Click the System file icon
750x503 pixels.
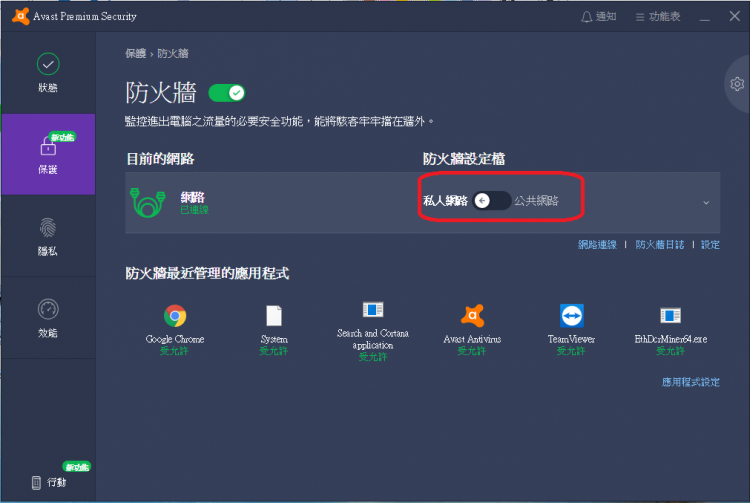coord(273,316)
